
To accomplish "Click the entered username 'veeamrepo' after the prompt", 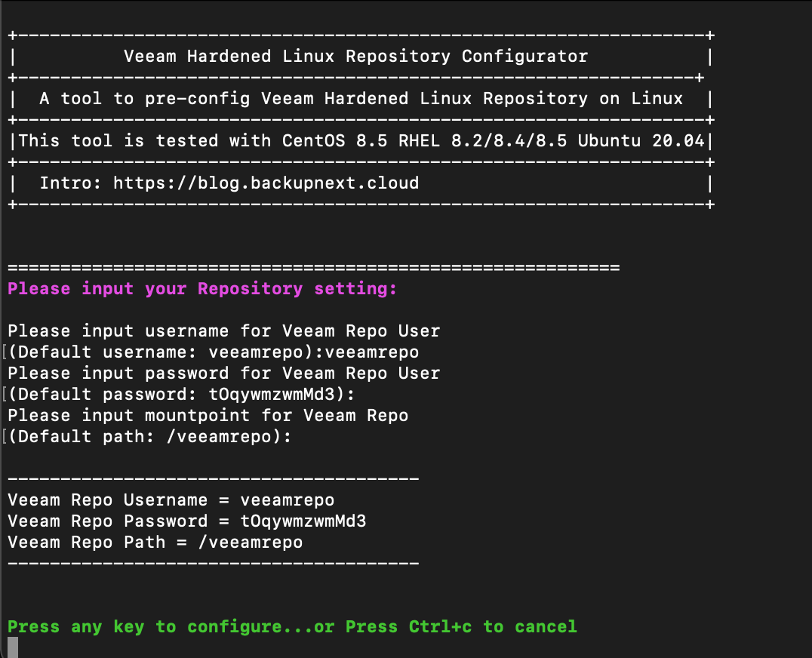I will (372, 352).
